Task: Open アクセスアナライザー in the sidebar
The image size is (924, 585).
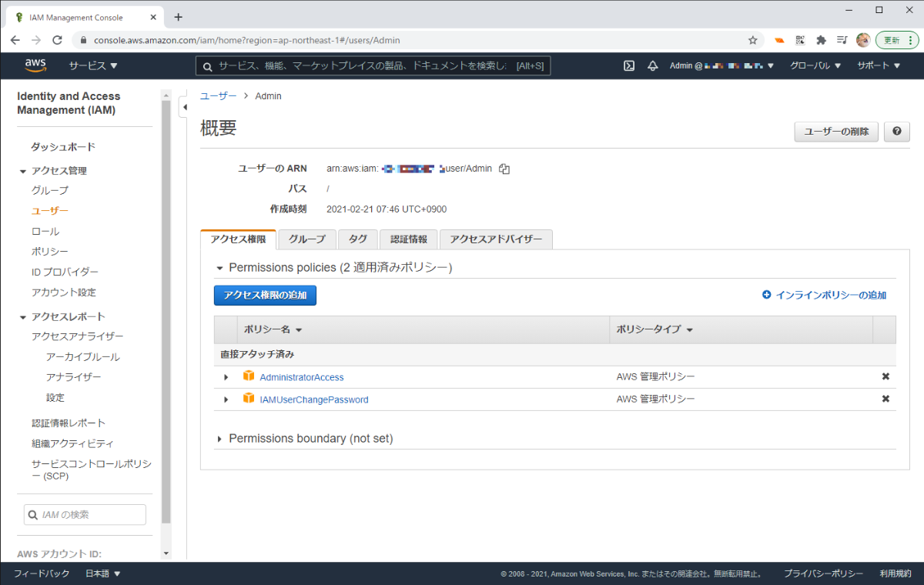Action: click(x=77, y=336)
